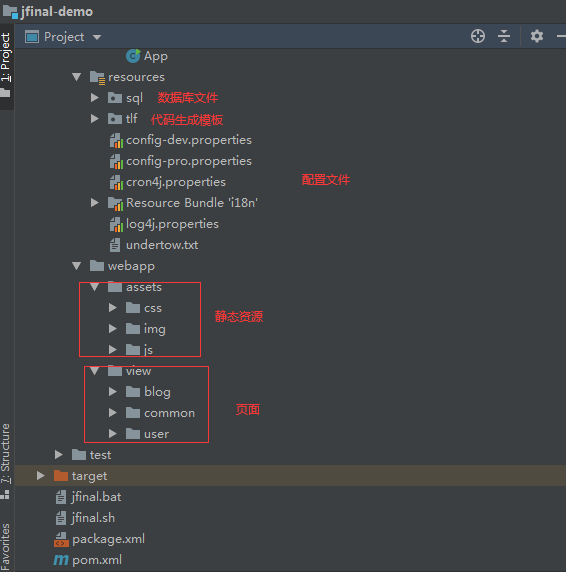This screenshot has height=572, width=566.
Task: Select the view folder label
Action: pyautogui.click(x=139, y=371)
